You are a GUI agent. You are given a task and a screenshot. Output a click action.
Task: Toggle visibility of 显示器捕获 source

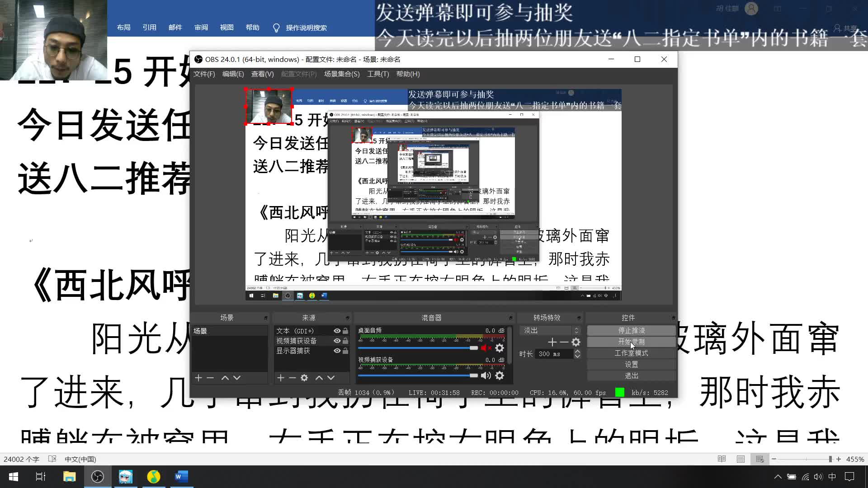point(337,351)
